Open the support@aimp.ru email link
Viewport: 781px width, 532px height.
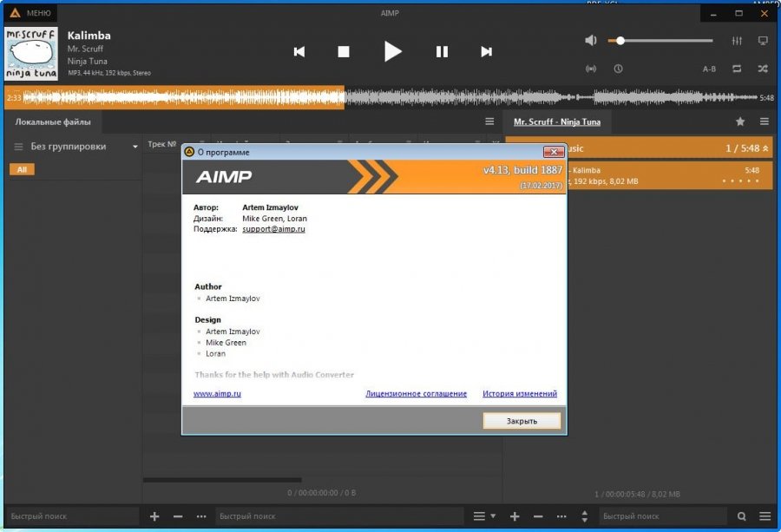click(273, 229)
